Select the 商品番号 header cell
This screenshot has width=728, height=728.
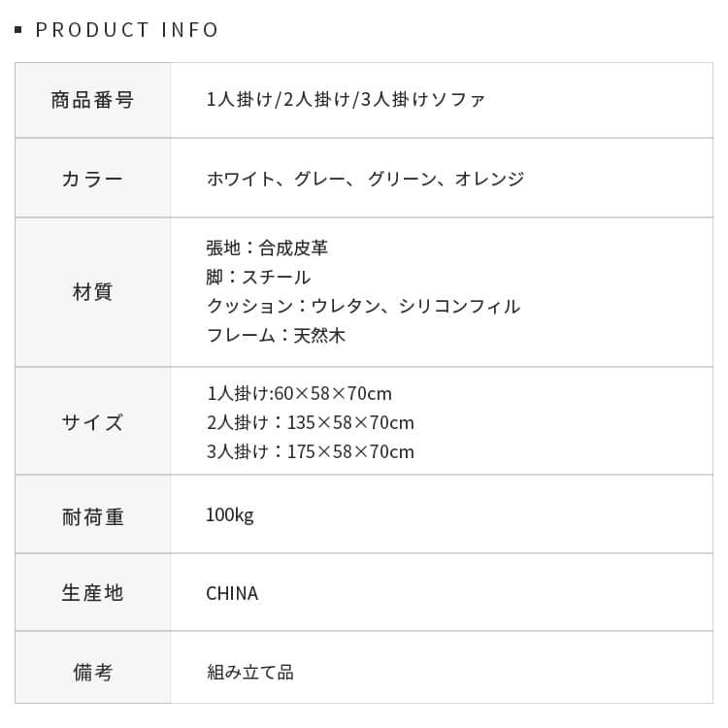tap(92, 100)
